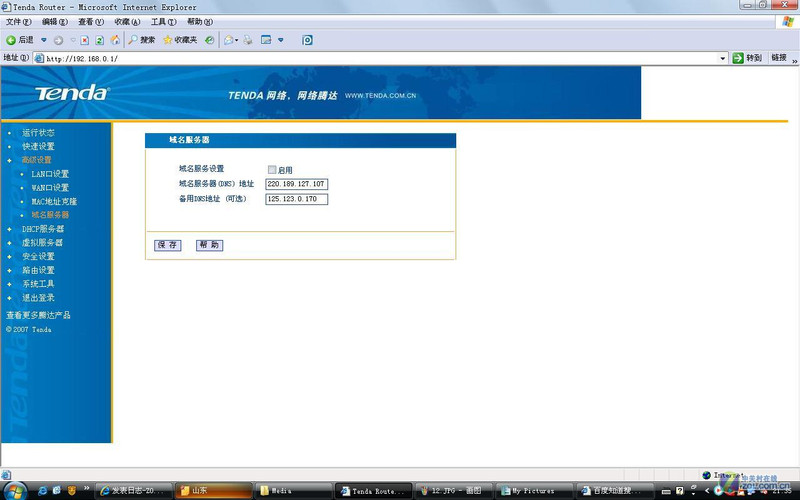Viewport: 800px width, 500px height.
Task: Open the 收藏夹 favorites star button
Action: pos(180,40)
